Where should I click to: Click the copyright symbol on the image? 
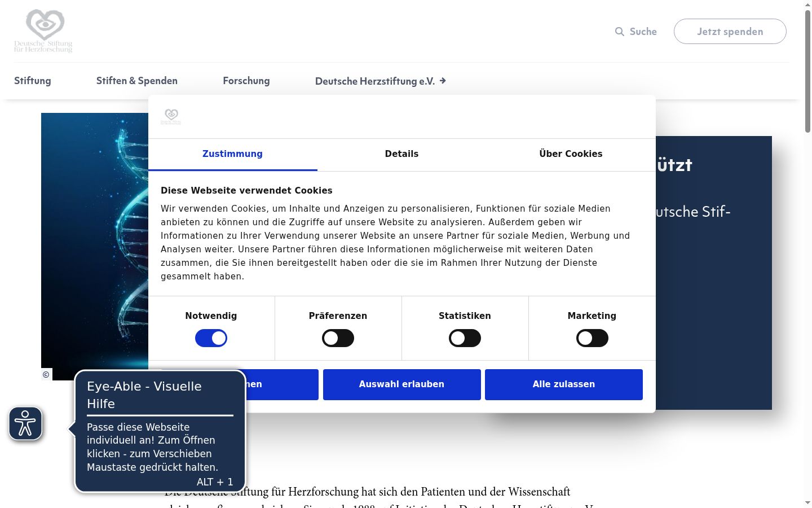46,374
